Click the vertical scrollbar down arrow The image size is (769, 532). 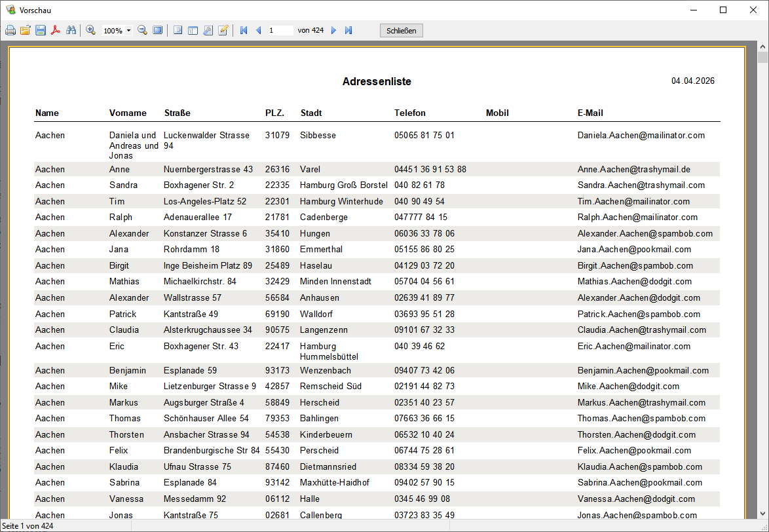coord(762,514)
